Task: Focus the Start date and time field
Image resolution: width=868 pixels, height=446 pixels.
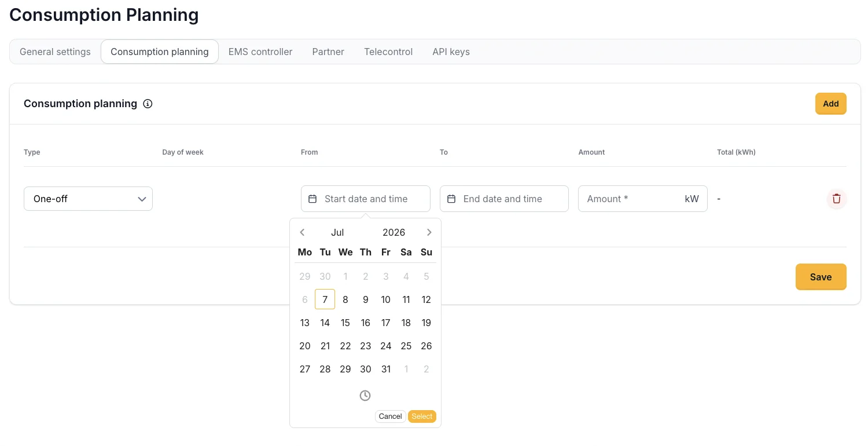Action: click(366, 199)
